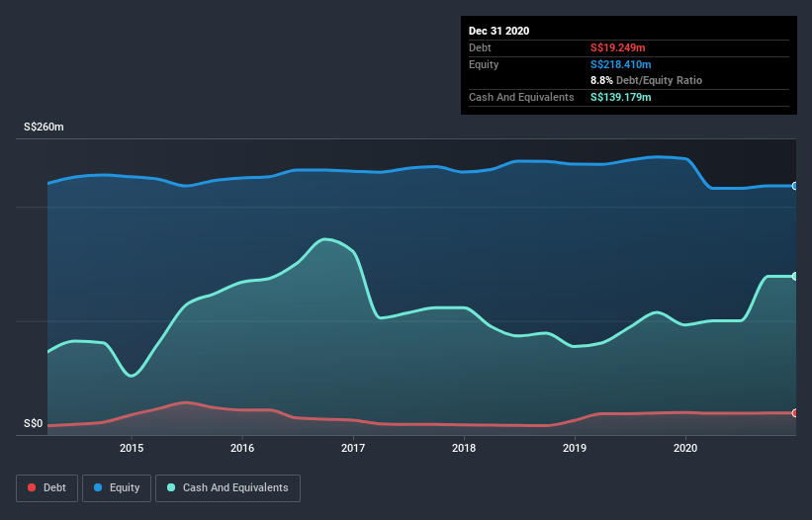This screenshot has height=520, width=812.
Task: Click the Dec 31 2020 tooltip date
Action: click(x=498, y=31)
